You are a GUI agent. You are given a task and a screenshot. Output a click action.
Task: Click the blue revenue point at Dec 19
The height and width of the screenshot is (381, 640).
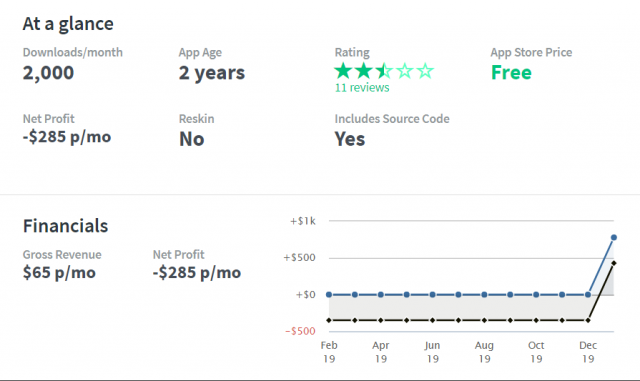pos(588,294)
